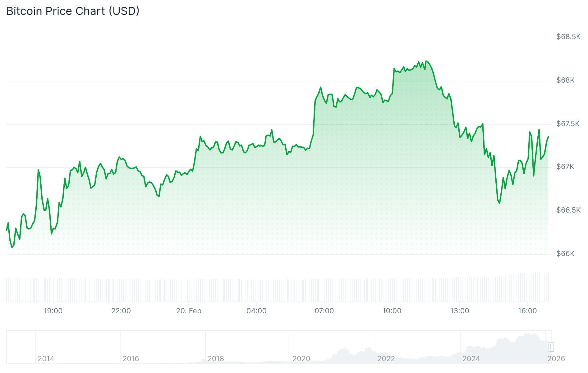The width and height of the screenshot is (588, 373).
Task: Click the 10:00 time axis label
Action: [392, 311]
